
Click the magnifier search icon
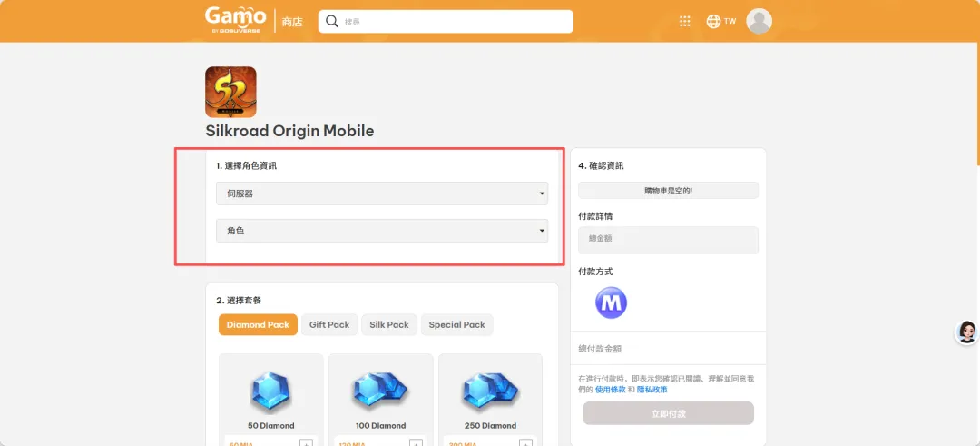click(332, 21)
